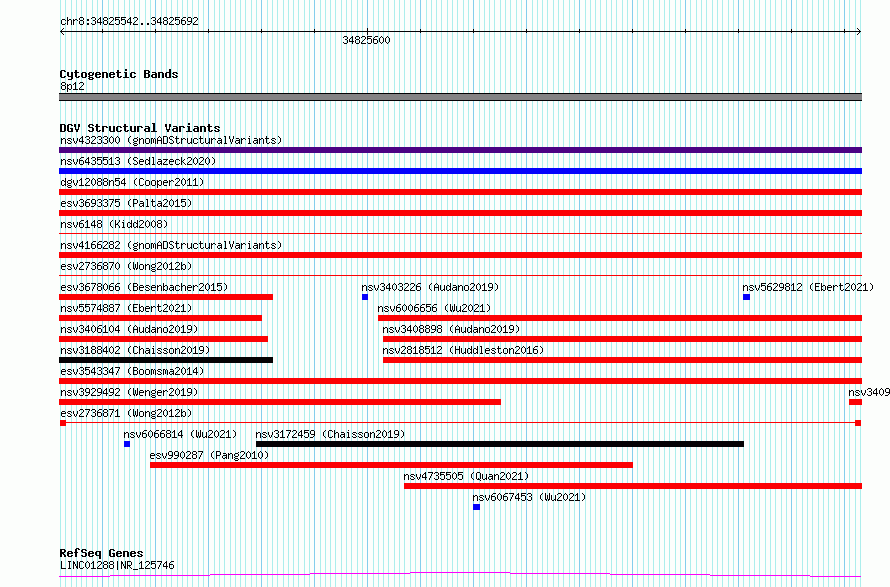
Task: Click the chr8:34825542..34825692 coordinate label
Action: 129,21
